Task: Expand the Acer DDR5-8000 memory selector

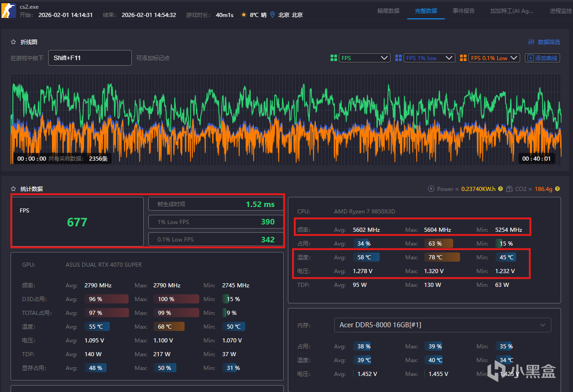Action: click(443, 325)
